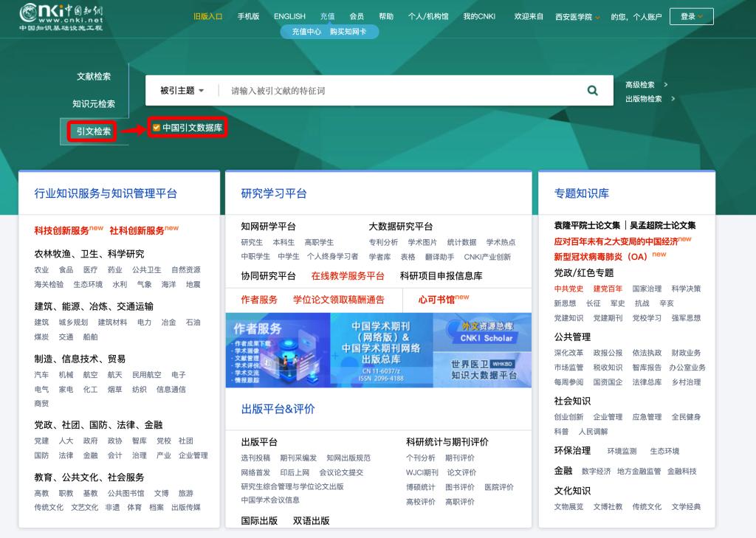Open the CNKI Scholar banner
The image size is (756, 538).
(482, 332)
